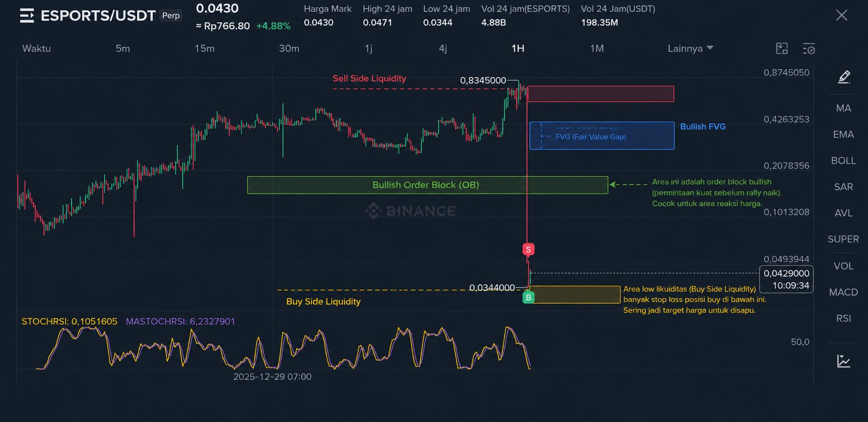The width and height of the screenshot is (868, 422).
Task: Click the 0,8745050 price axis label
Action: (x=786, y=72)
